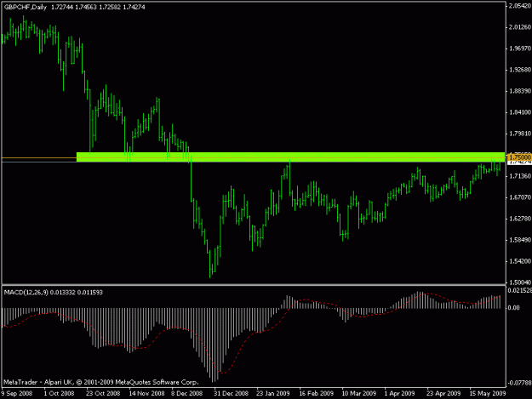Image resolution: width=532 pixels, height=399 pixels.
Task: Click the 1.67070 price scale value
Action: coord(520,197)
